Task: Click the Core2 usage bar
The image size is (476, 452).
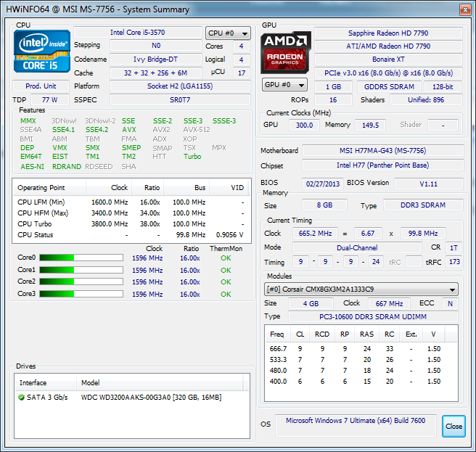Action: (x=81, y=282)
